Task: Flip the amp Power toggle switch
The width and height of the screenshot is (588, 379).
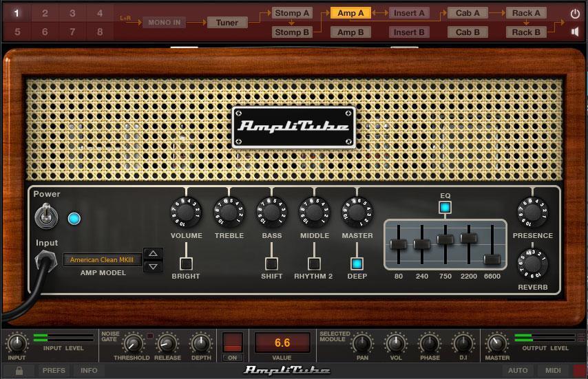Action: click(x=46, y=216)
